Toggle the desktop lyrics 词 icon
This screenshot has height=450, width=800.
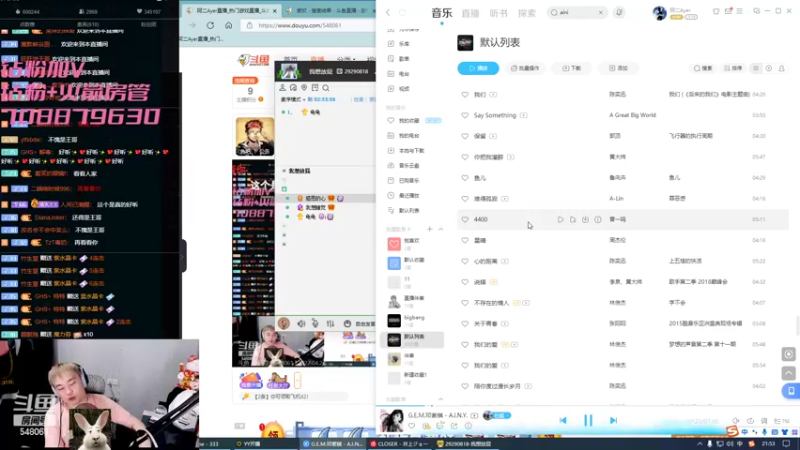click(764, 421)
